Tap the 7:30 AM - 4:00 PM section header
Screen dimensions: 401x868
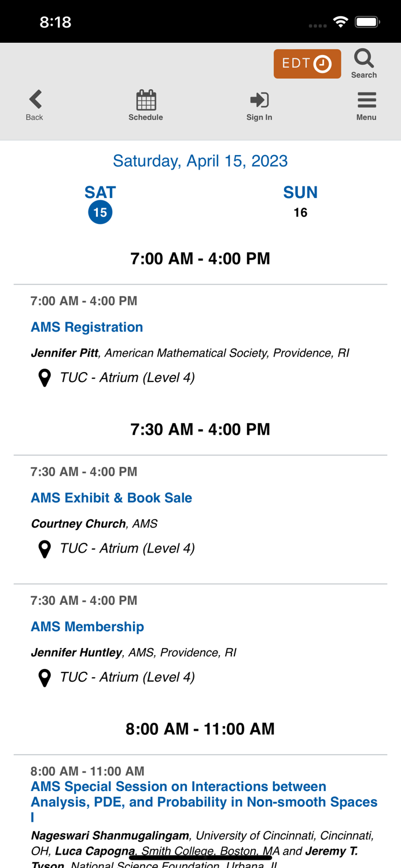(x=200, y=429)
